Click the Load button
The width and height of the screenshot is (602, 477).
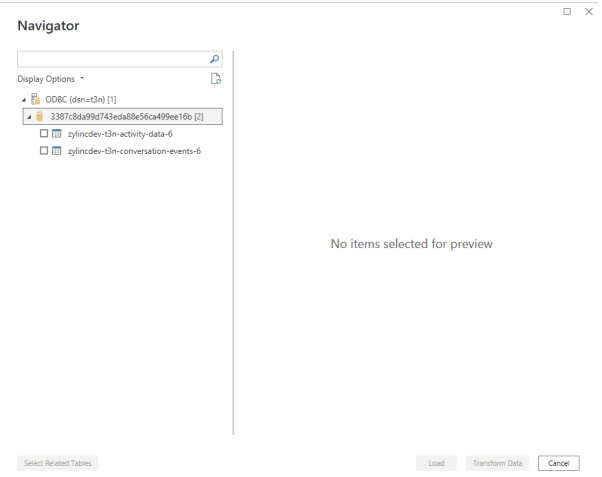coord(436,463)
